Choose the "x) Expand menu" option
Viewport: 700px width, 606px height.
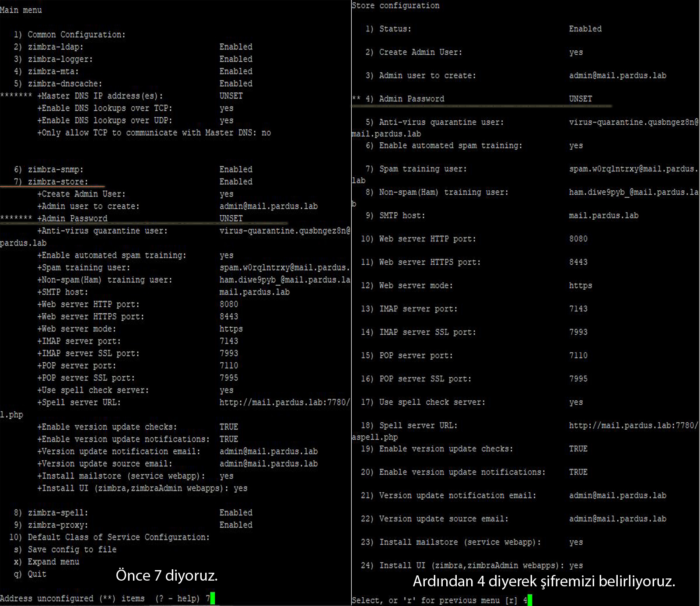click(46, 561)
